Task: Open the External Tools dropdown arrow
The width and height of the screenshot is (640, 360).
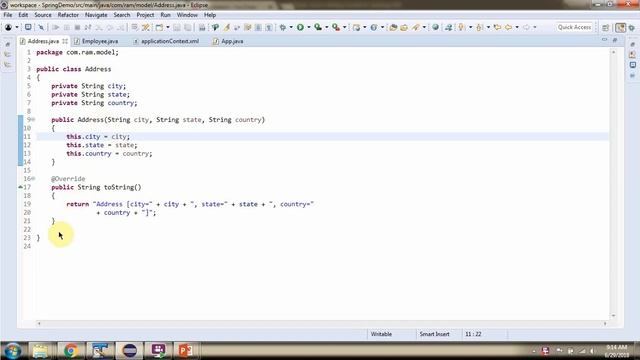Action: tap(344, 27)
